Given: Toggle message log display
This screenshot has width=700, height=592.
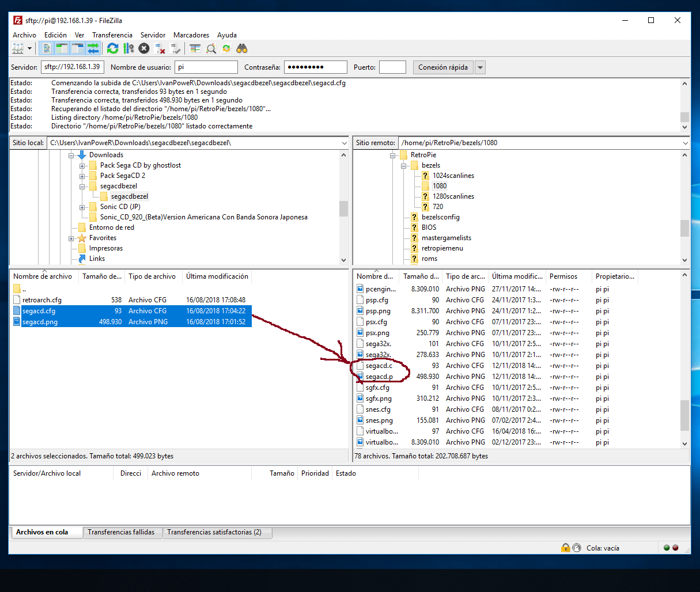Looking at the screenshot, I should [x=47, y=49].
